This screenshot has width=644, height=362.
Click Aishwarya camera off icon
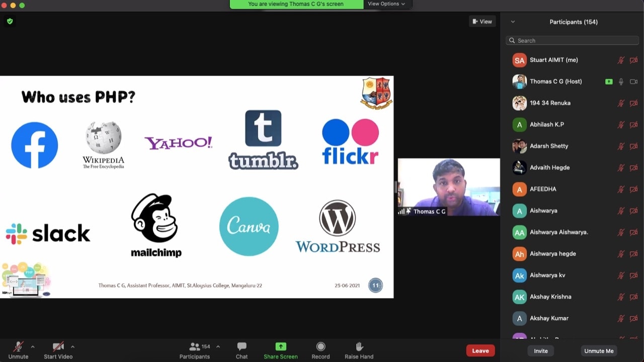[x=633, y=211]
